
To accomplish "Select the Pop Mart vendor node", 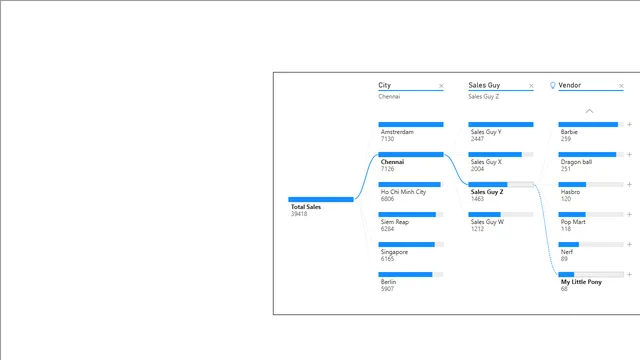I will click(591, 214).
